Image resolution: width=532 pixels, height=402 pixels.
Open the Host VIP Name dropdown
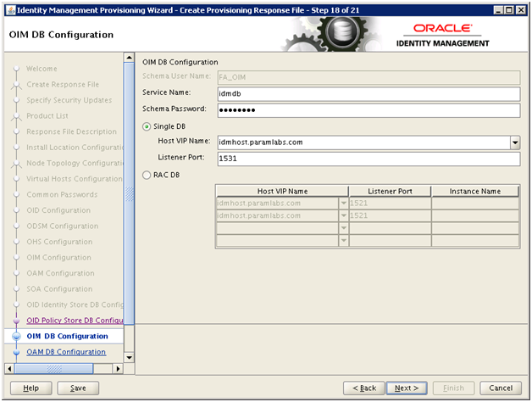(x=515, y=142)
